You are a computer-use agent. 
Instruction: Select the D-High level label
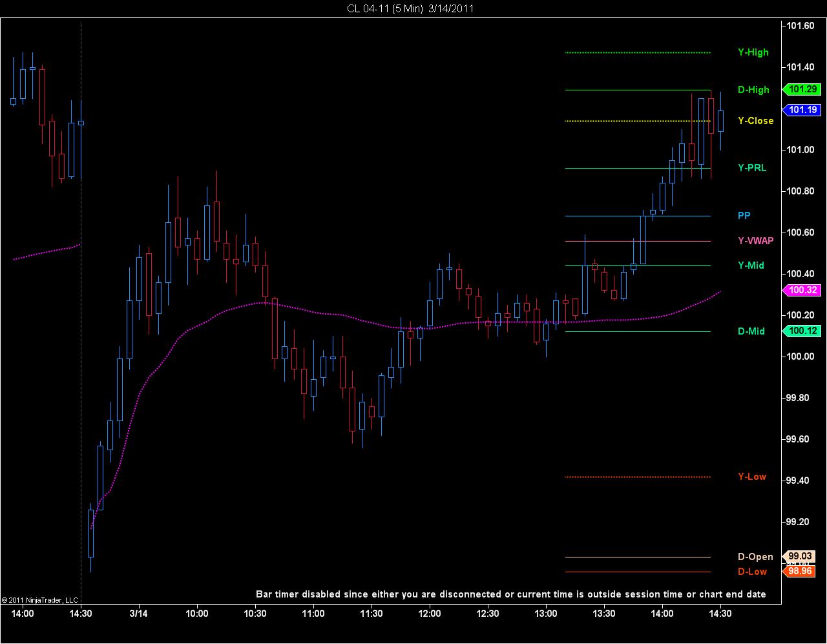[753, 90]
